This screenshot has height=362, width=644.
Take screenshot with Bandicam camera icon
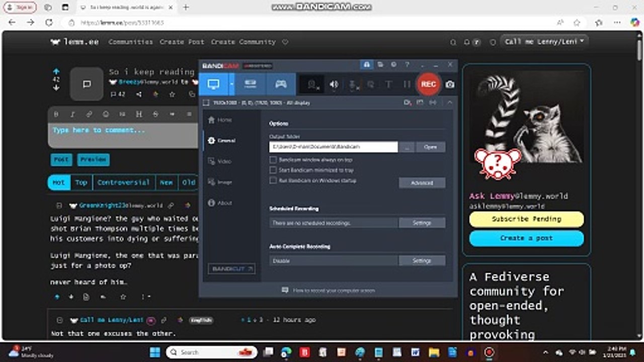(450, 84)
